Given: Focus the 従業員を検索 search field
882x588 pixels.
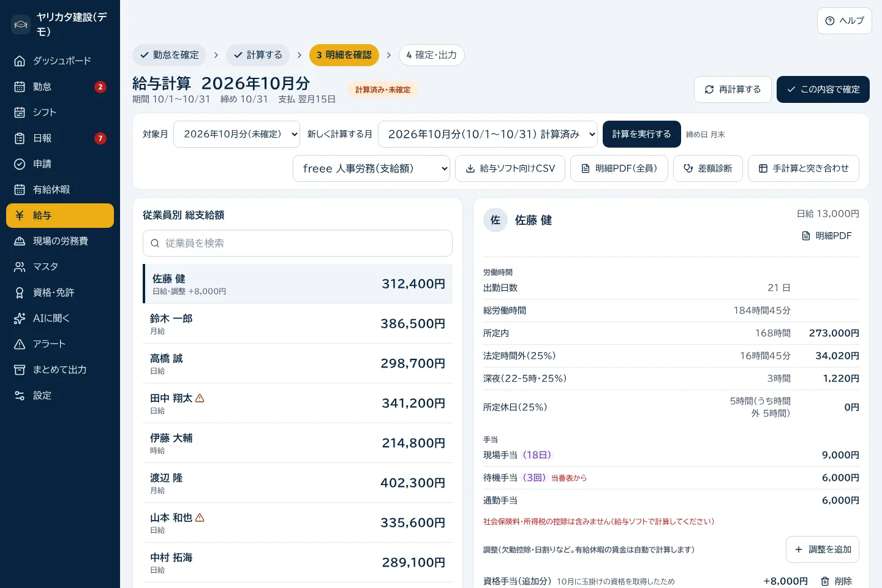Looking at the screenshot, I should coord(298,243).
